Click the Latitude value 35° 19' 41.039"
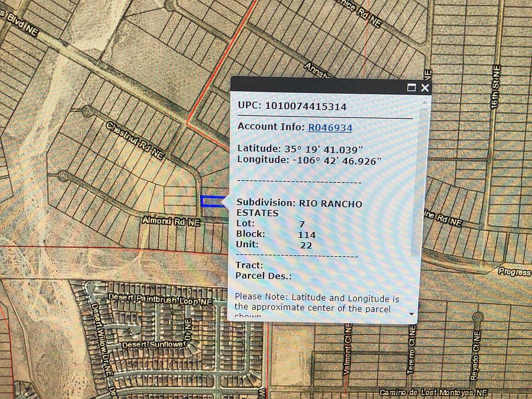Screen dimensions: 532x399 [x=323, y=149]
